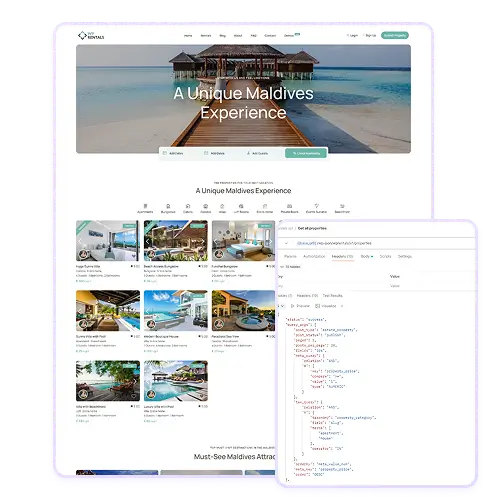Open the Contact menu item
Viewport: 500px width, 500px height.
pyautogui.click(x=270, y=36)
